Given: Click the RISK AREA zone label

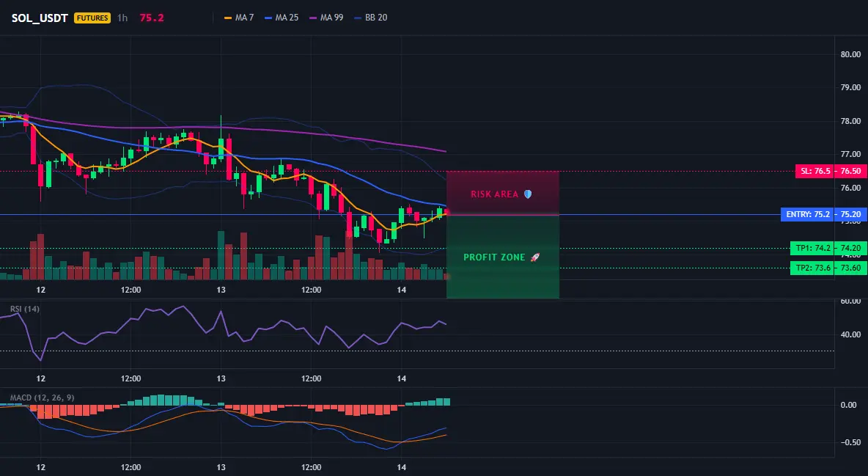Looking at the screenshot, I should (494, 194).
